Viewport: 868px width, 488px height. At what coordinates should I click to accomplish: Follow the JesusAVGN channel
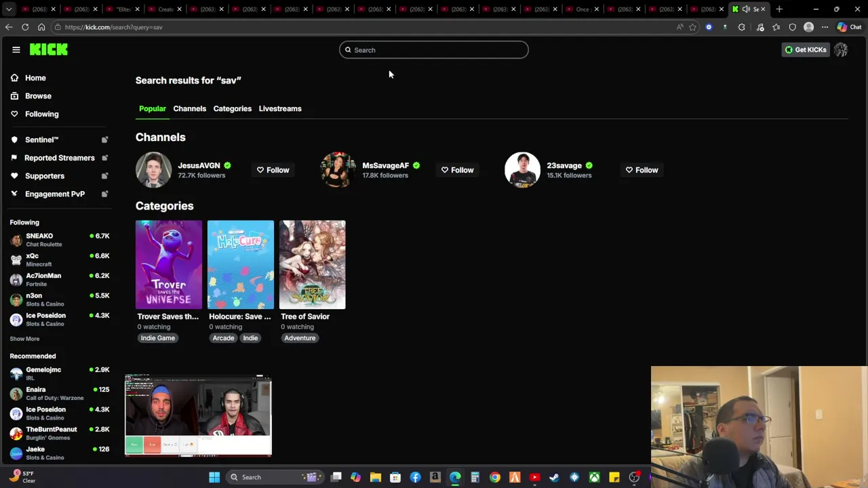[x=273, y=170]
